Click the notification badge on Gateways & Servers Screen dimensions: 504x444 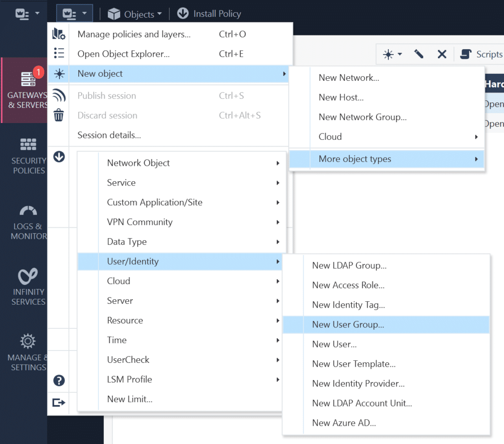pyautogui.click(x=39, y=72)
